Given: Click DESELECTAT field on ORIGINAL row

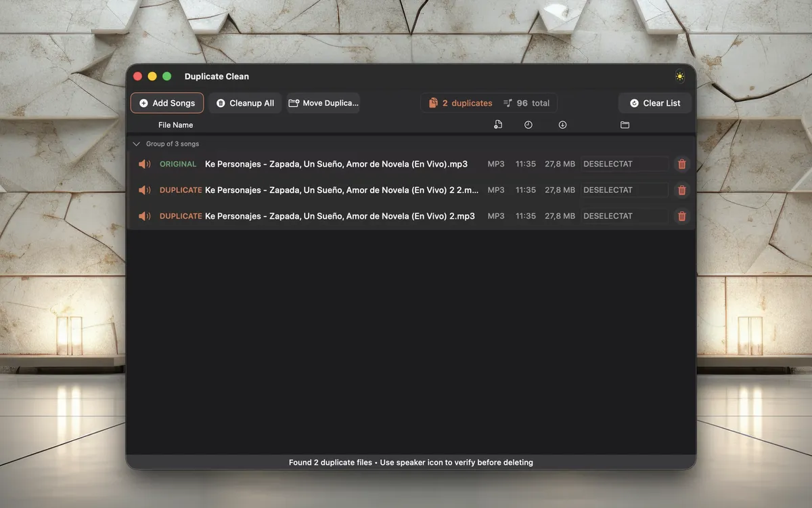Looking at the screenshot, I should coord(624,164).
